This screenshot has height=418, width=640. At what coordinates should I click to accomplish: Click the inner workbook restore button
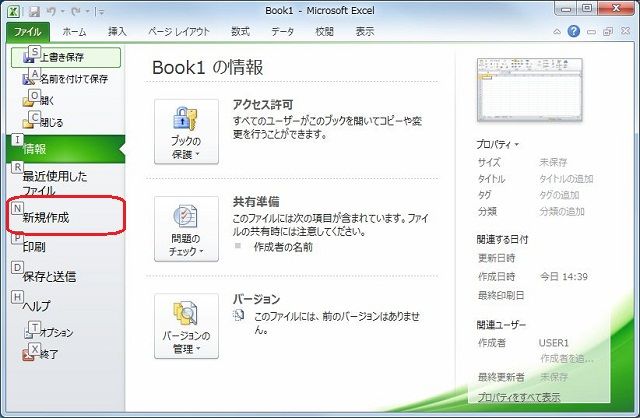[608, 31]
